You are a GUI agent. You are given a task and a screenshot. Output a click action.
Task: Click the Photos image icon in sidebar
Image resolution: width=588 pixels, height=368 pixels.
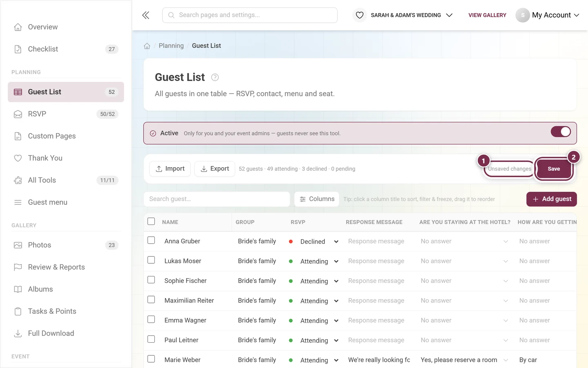pyautogui.click(x=18, y=245)
